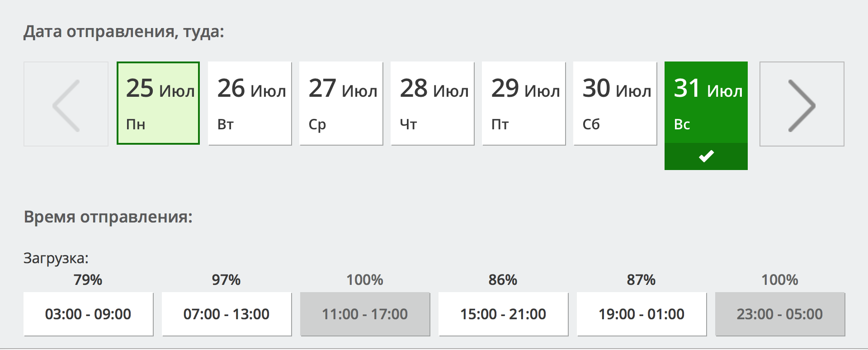Choose the 19:00 - 01:00 departure slot
Viewport: 868px width, 350px height.
pos(642,314)
